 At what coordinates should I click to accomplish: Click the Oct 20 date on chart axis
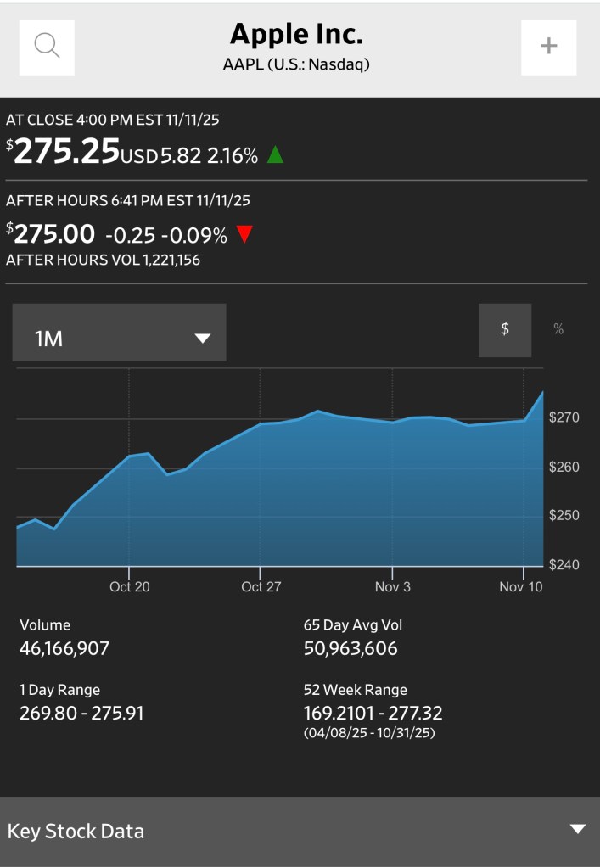pyautogui.click(x=130, y=586)
